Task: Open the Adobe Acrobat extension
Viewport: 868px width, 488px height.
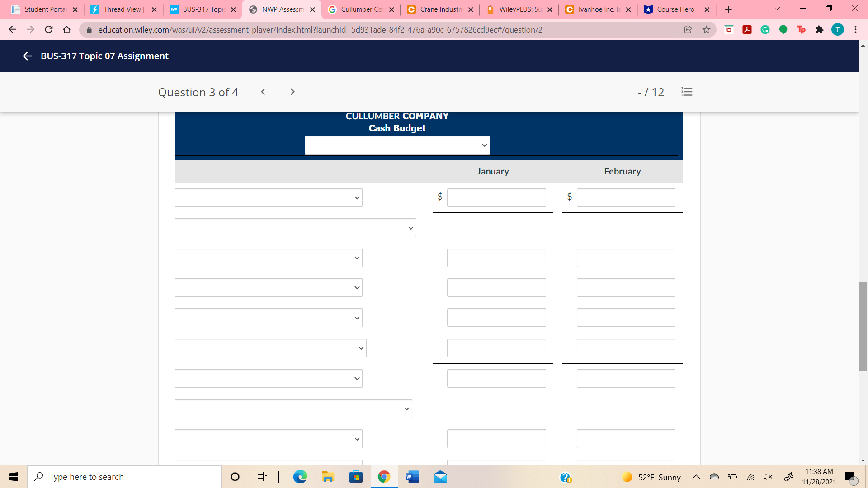Action: point(747,29)
